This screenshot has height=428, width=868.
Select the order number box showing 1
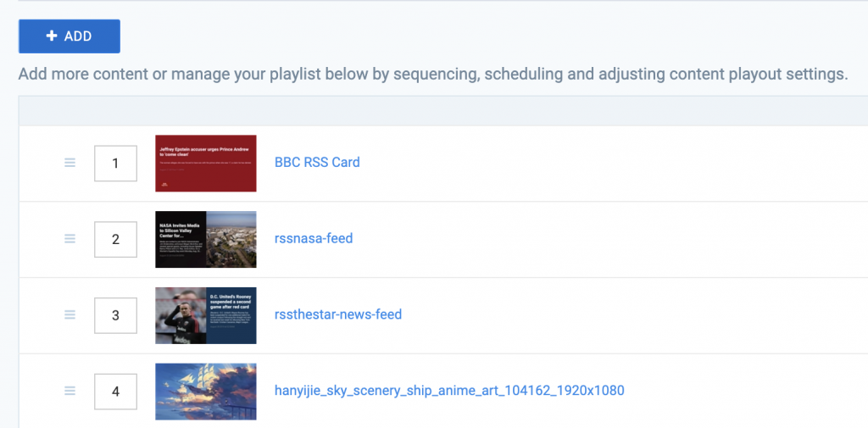(115, 164)
